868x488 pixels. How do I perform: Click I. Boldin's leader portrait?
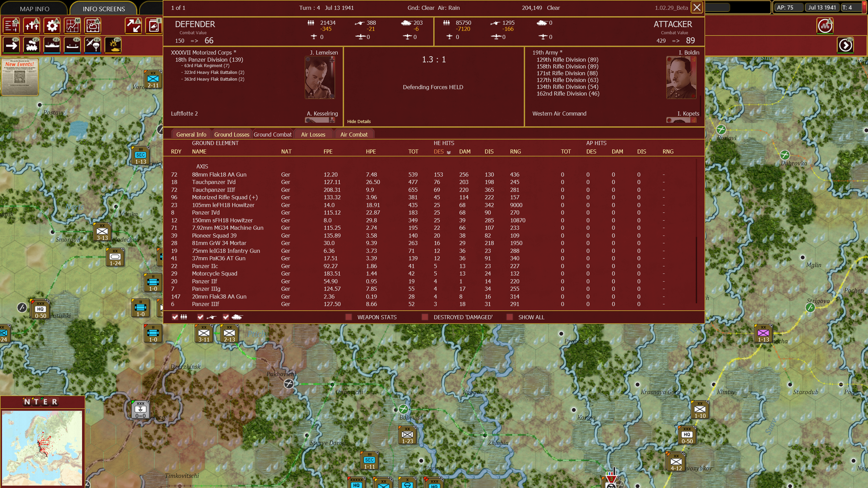[x=681, y=78]
